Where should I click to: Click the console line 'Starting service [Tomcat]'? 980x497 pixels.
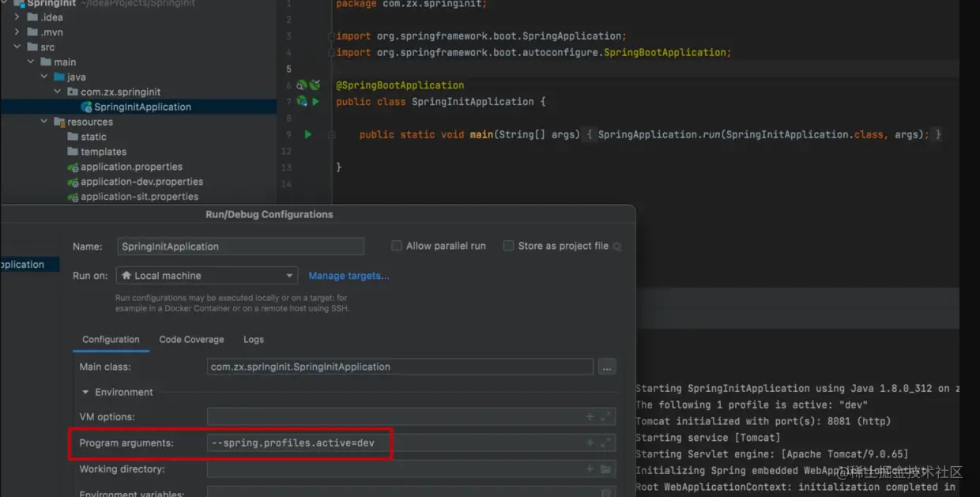707,438
